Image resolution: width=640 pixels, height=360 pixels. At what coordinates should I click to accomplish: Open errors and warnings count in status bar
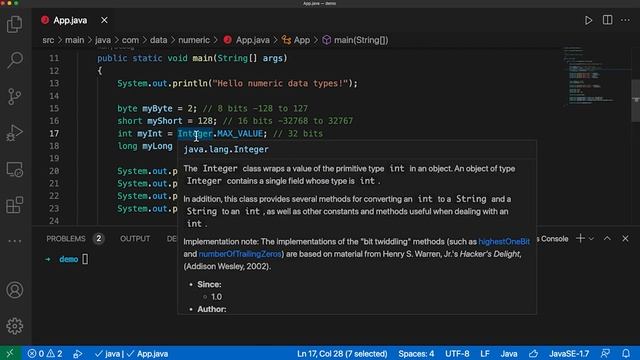(45, 353)
